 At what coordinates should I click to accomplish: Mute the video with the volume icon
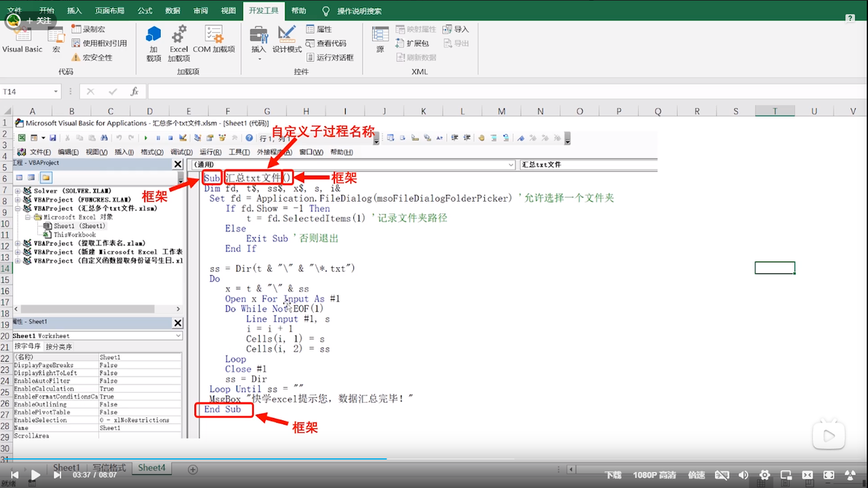tap(743, 475)
